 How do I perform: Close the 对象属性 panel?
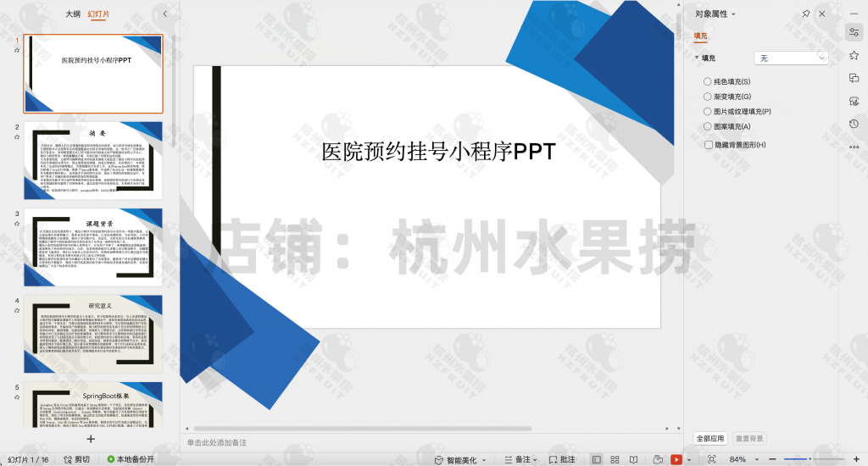(822, 14)
